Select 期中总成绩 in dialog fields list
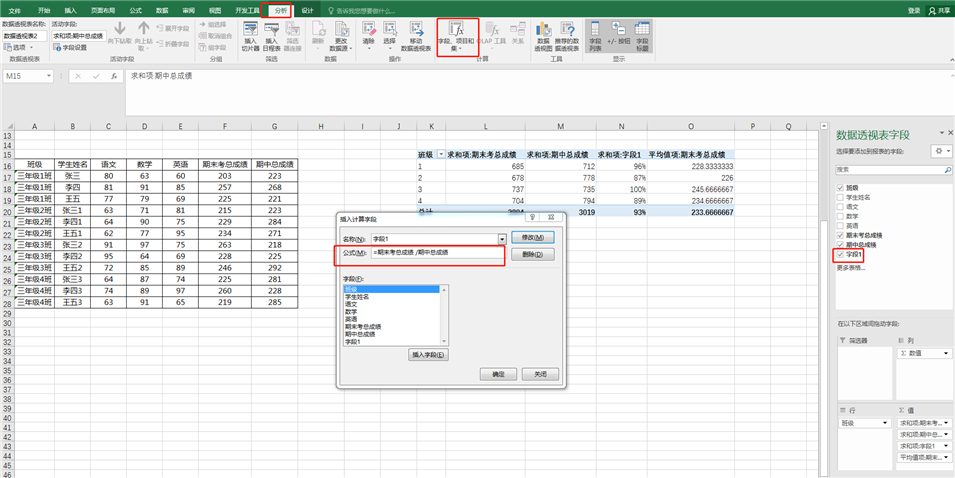 coord(360,334)
